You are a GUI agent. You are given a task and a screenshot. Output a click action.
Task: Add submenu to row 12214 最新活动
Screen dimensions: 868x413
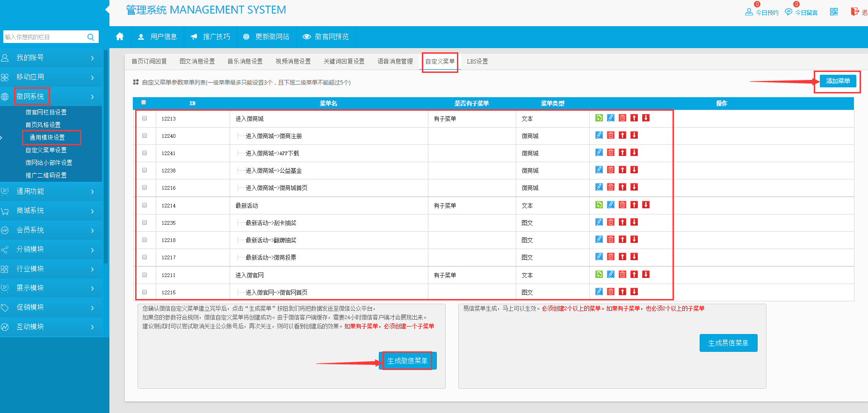click(599, 205)
